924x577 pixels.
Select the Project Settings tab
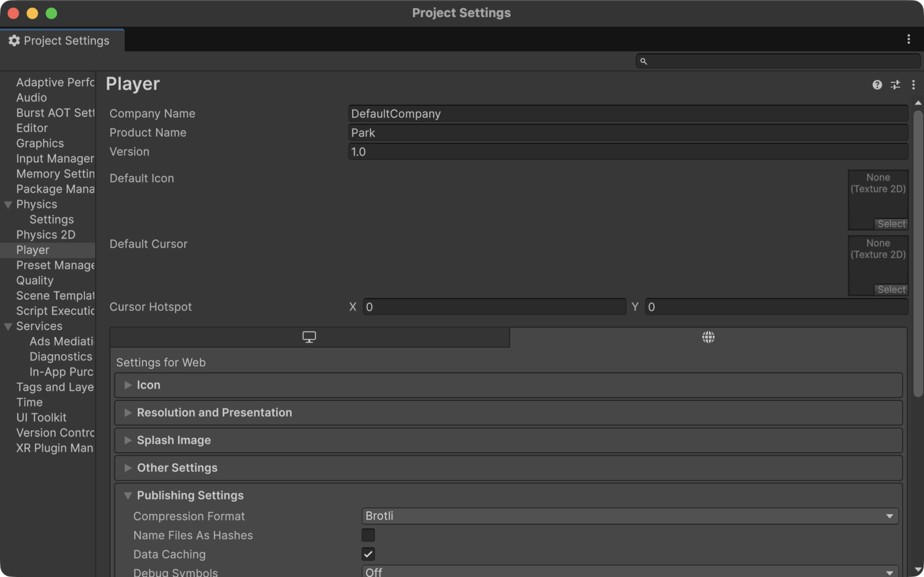click(x=62, y=40)
